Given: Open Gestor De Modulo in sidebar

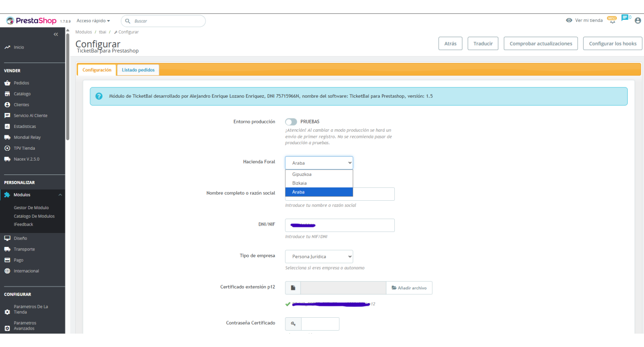Looking at the screenshot, I should (31, 208).
